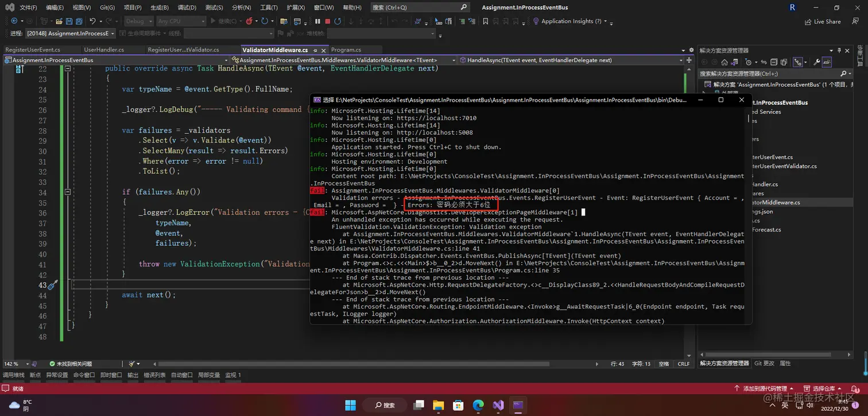Click the editor split window handle
The image size is (868, 416).
(690, 60)
